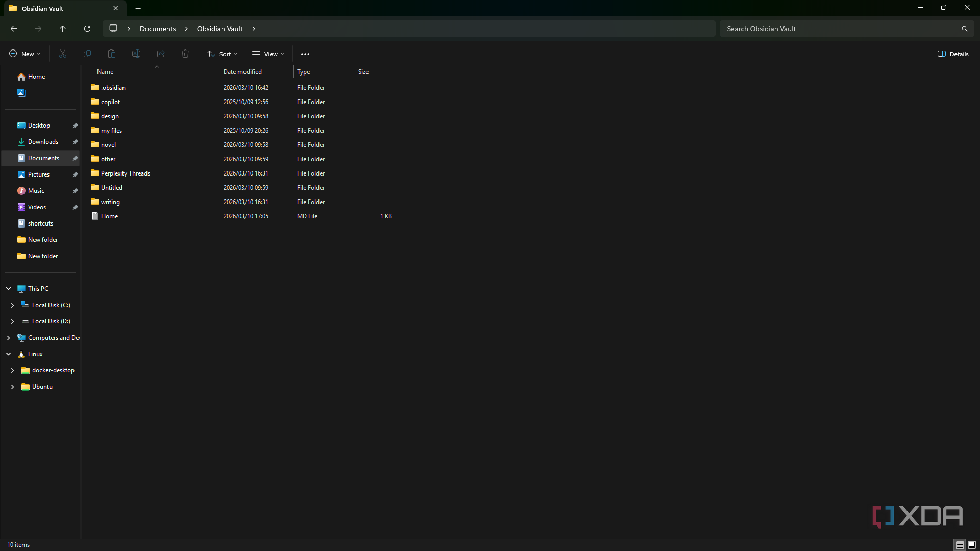Click the Rename icon in toolbar

tap(136, 54)
